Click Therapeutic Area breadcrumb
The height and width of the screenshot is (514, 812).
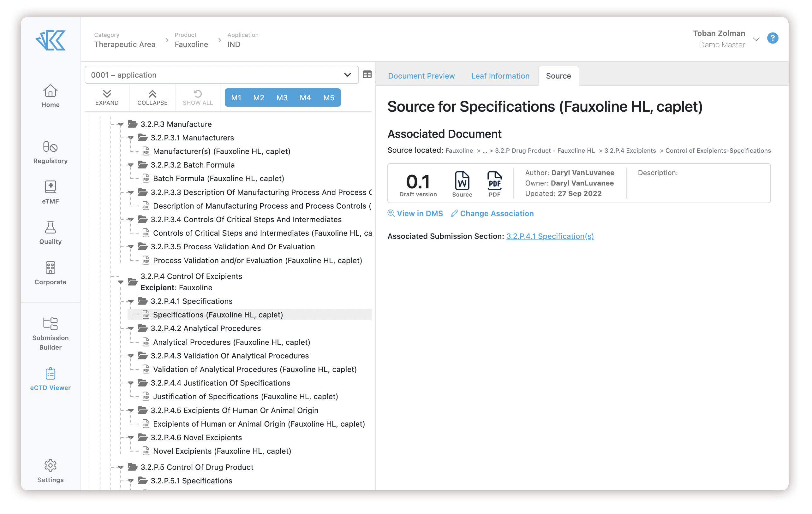pyautogui.click(x=125, y=44)
